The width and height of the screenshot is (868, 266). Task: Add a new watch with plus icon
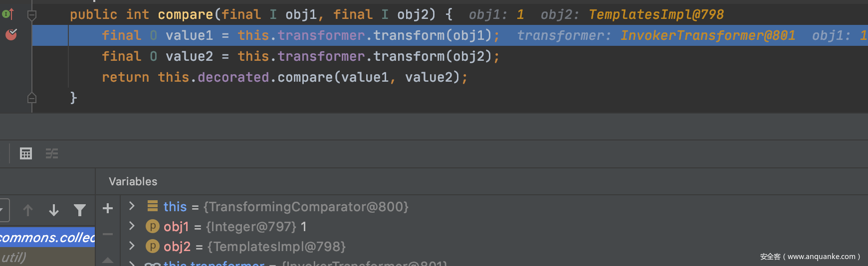tap(108, 208)
